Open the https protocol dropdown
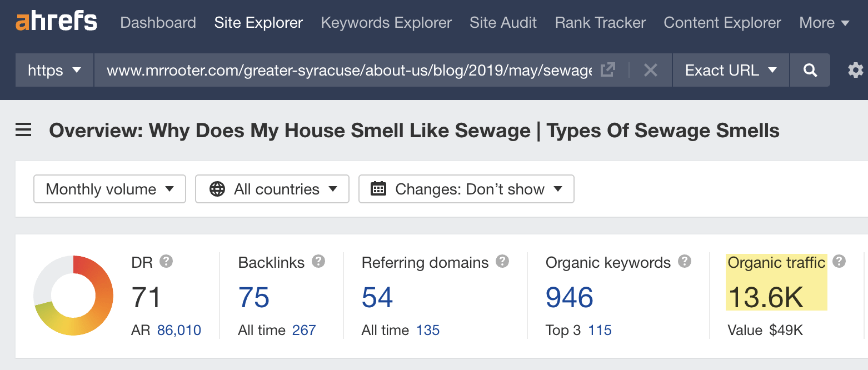 [x=54, y=70]
